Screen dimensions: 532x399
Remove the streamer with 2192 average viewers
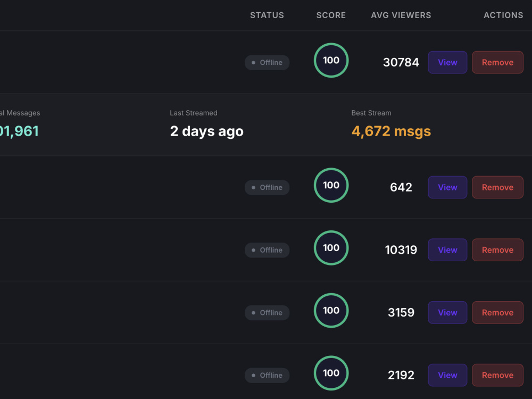[497, 375]
